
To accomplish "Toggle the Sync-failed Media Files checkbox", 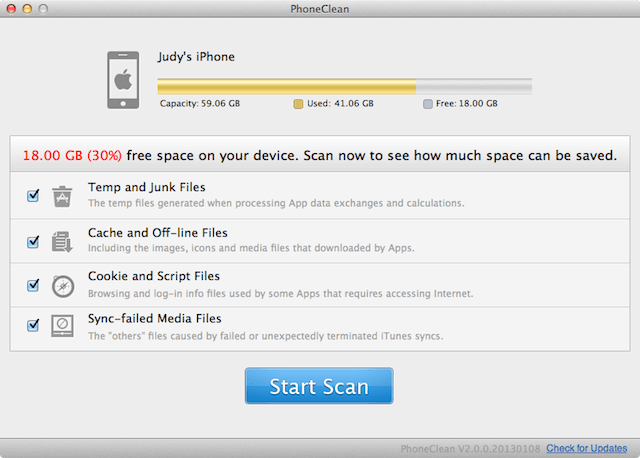I will (33, 325).
